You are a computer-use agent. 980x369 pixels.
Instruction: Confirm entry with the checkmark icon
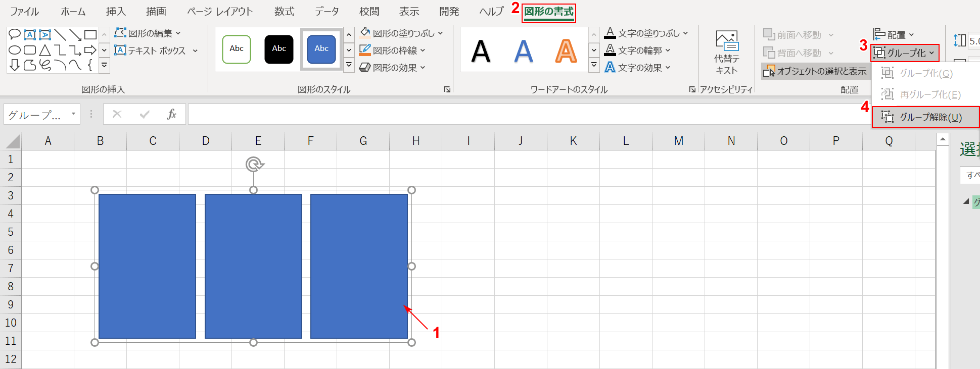point(145,114)
